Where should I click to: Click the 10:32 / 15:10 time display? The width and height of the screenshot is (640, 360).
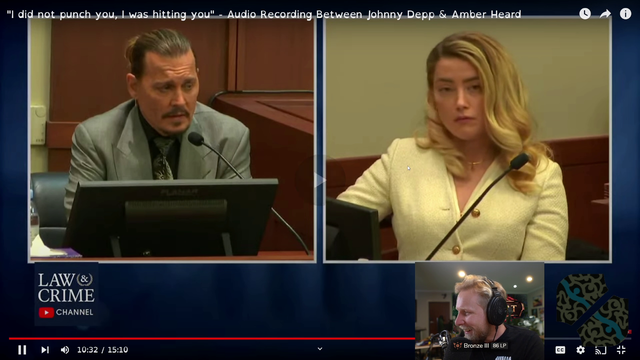102,350
